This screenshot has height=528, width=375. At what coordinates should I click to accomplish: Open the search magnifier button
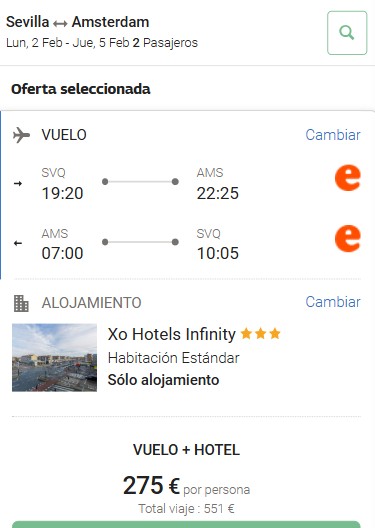click(x=347, y=33)
